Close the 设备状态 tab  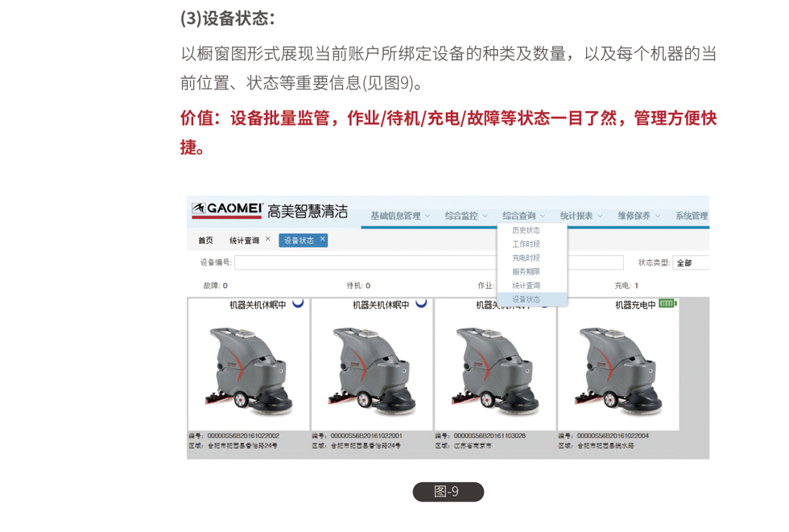[x=323, y=239]
